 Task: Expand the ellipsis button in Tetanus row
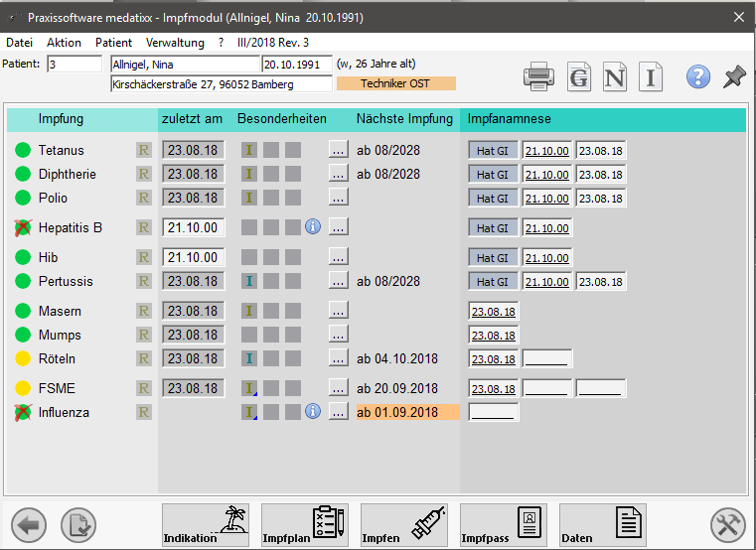[x=339, y=150]
